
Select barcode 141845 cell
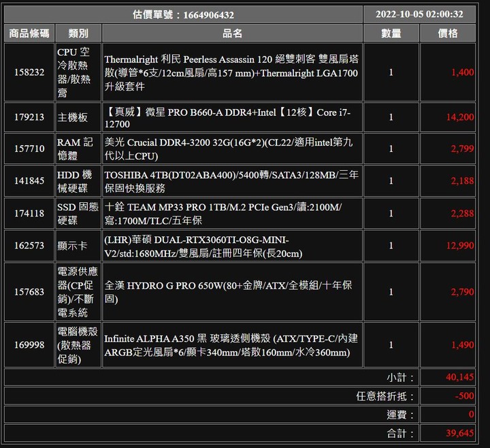[x=29, y=180]
